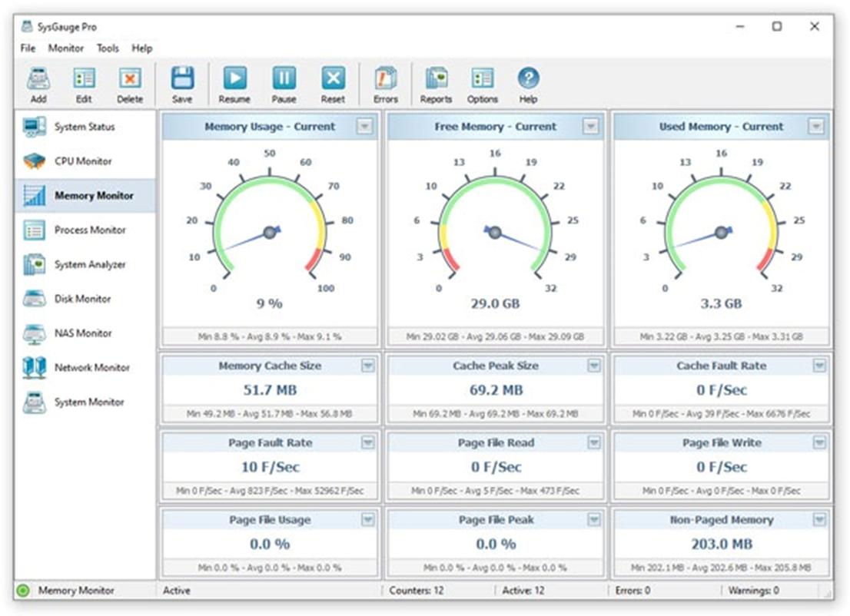Viewport: 850px width, 616px height.
Task: Click the Save floppy disk icon
Action: pos(183,78)
